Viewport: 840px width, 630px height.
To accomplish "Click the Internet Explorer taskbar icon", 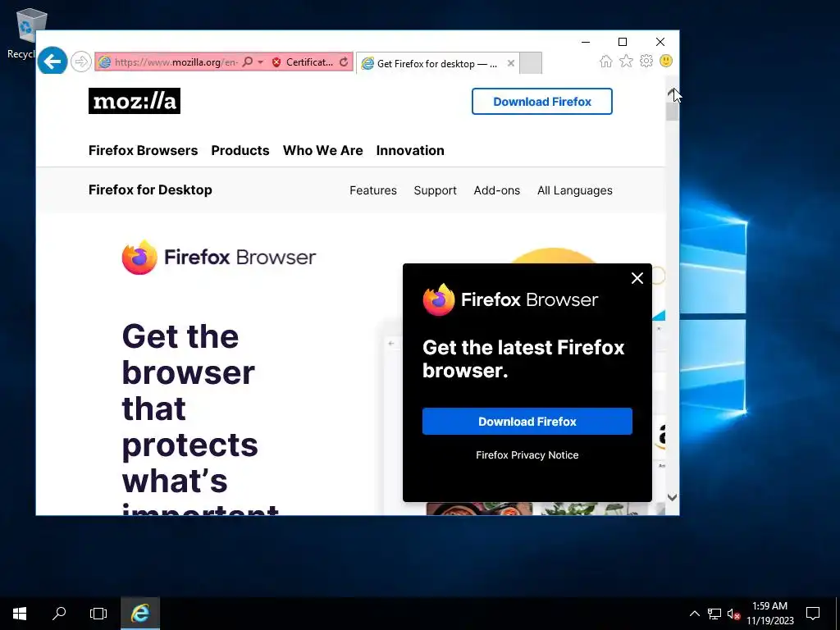I will click(x=140, y=614).
